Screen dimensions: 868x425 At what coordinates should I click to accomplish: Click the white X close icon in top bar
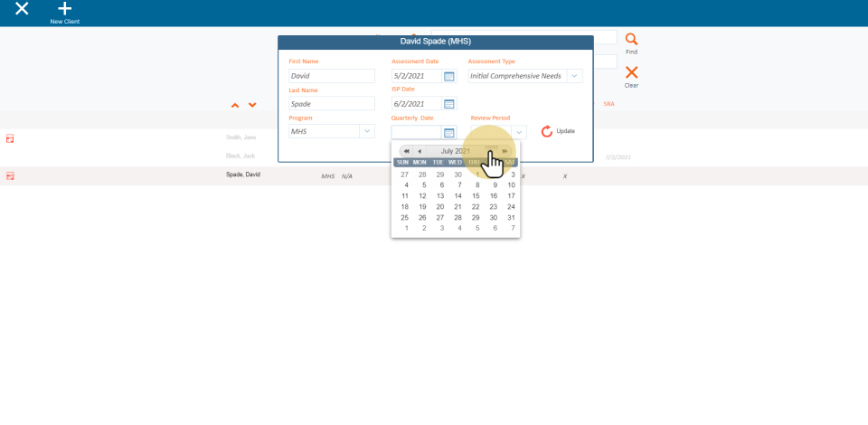[22, 9]
